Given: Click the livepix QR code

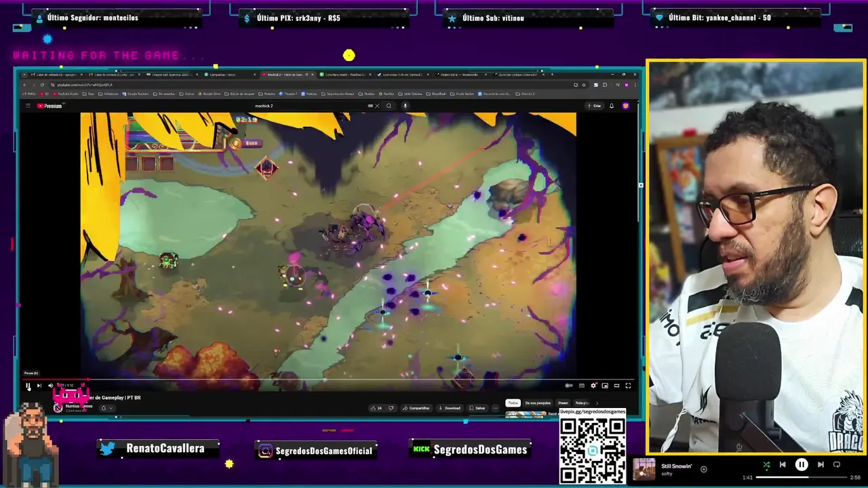Looking at the screenshot, I should tap(592, 451).
